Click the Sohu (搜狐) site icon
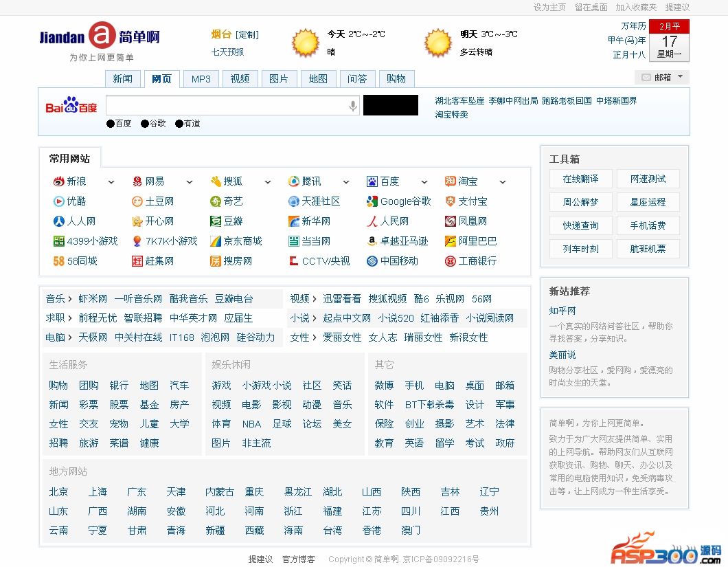 click(x=216, y=181)
